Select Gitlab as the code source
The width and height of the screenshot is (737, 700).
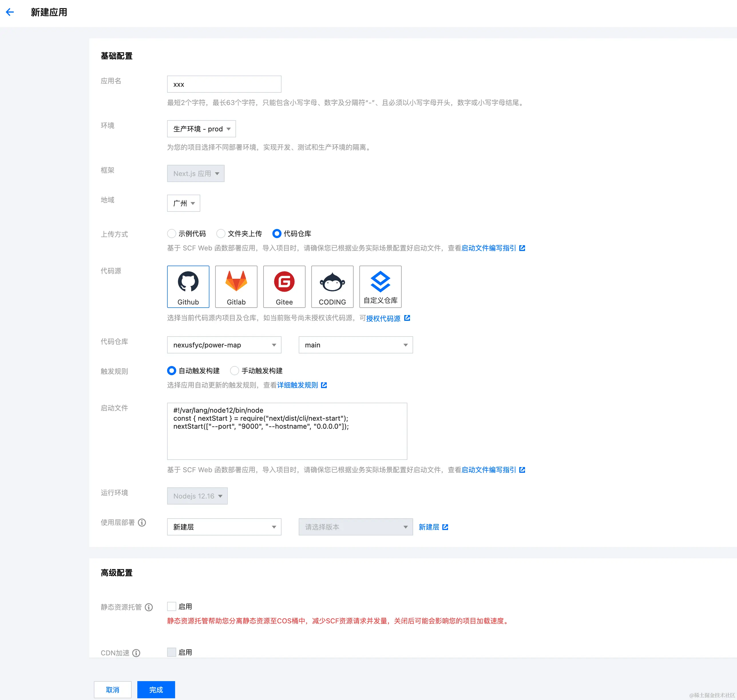236,286
